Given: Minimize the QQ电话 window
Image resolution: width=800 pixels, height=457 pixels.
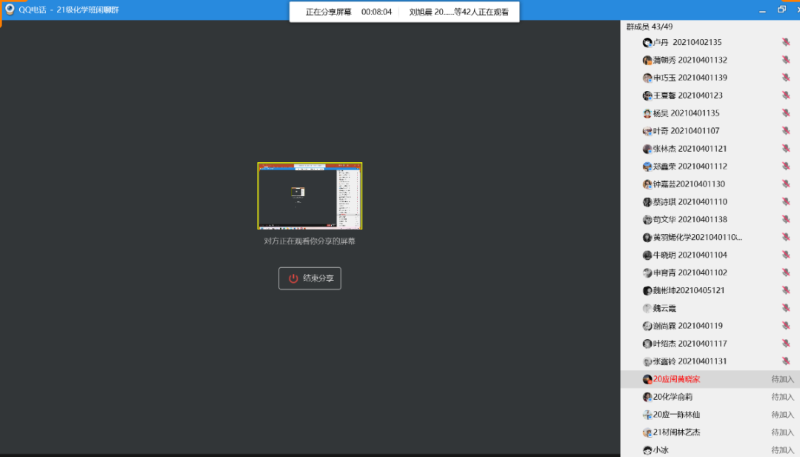Looking at the screenshot, I should click(x=762, y=10).
